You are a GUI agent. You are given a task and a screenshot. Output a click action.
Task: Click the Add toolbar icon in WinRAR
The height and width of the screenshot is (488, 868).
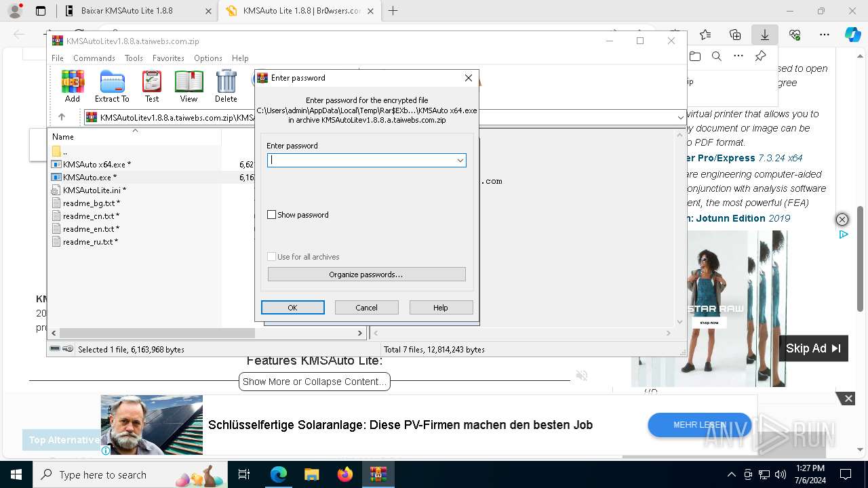73,86
